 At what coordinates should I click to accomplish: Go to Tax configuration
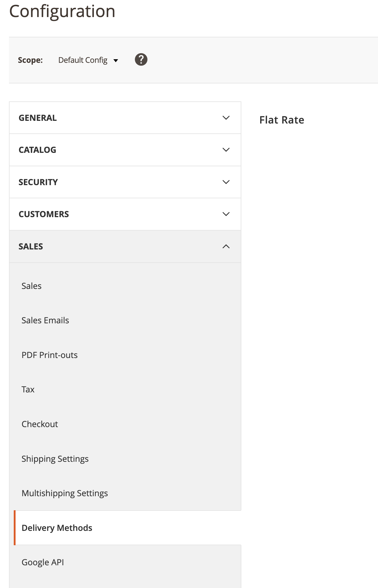click(28, 389)
